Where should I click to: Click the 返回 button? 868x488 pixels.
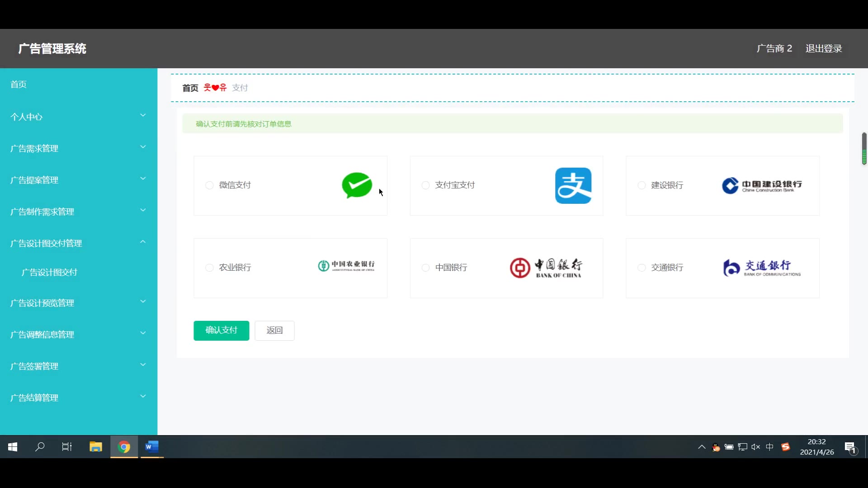coord(274,330)
